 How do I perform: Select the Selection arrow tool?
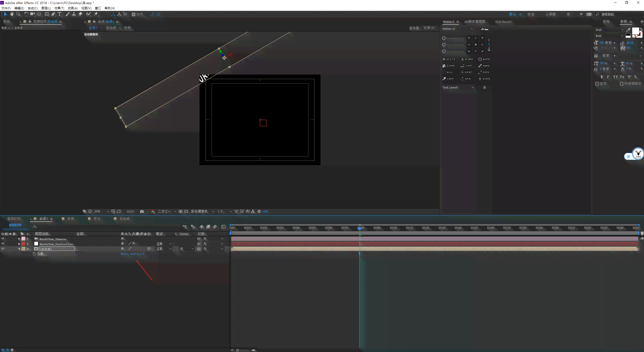click(x=6, y=14)
